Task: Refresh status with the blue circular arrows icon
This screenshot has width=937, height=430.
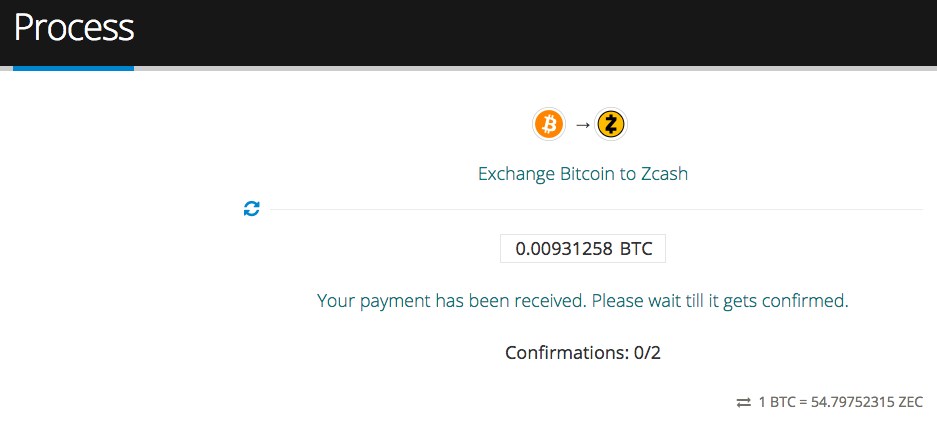Action: coord(252,209)
